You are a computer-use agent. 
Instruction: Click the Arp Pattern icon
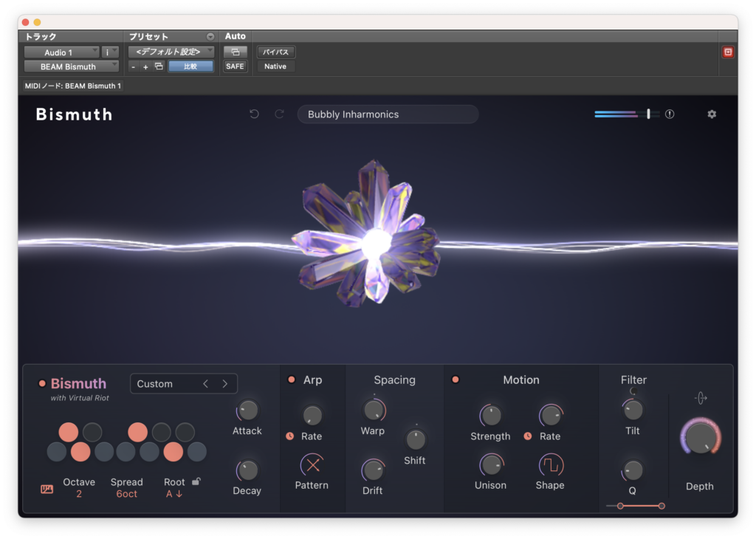[x=312, y=465]
